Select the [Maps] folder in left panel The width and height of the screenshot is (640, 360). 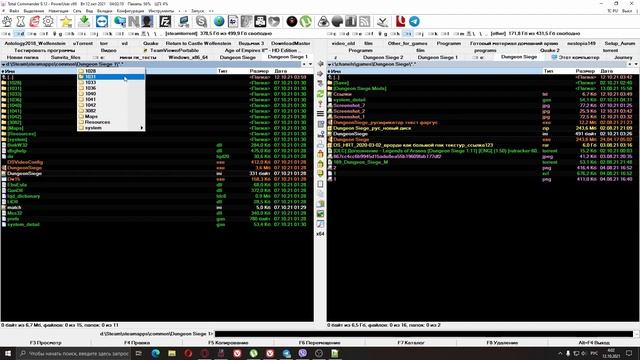[16, 128]
